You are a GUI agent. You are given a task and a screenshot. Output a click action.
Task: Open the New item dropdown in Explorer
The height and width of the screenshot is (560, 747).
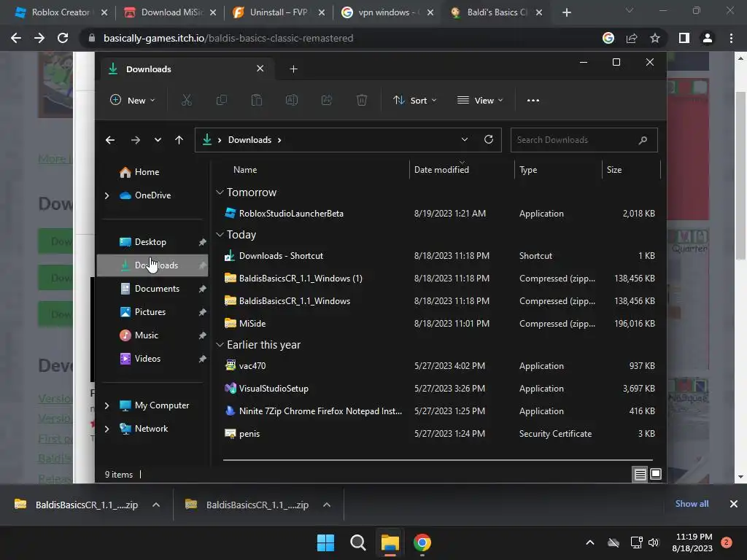tap(133, 100)
